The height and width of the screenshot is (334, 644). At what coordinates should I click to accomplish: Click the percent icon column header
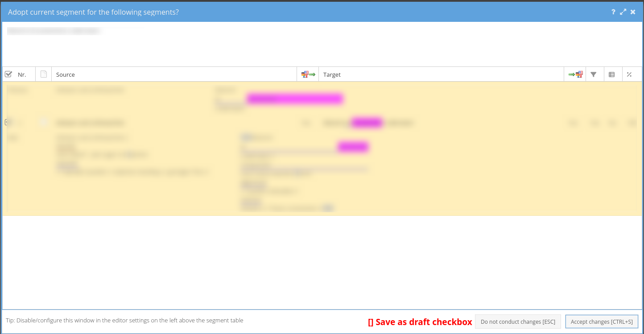629,74
